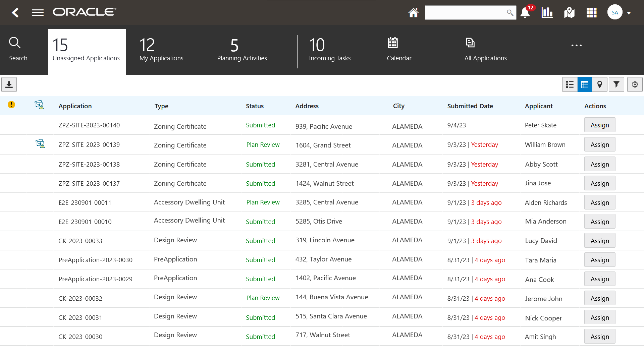Switch to grid table view
The height and width of the screenshot is (362, 644).
coord(585,84)
